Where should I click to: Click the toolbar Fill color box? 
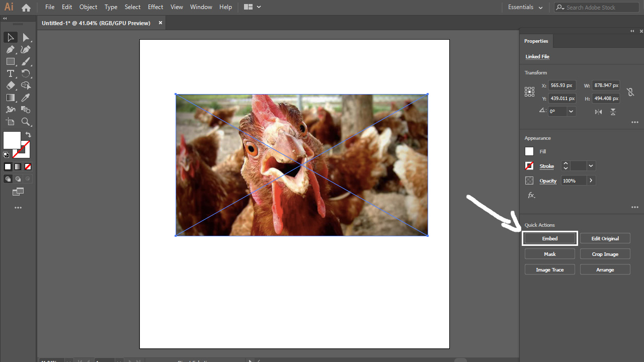pyautogui.click(x=12, y=140)
